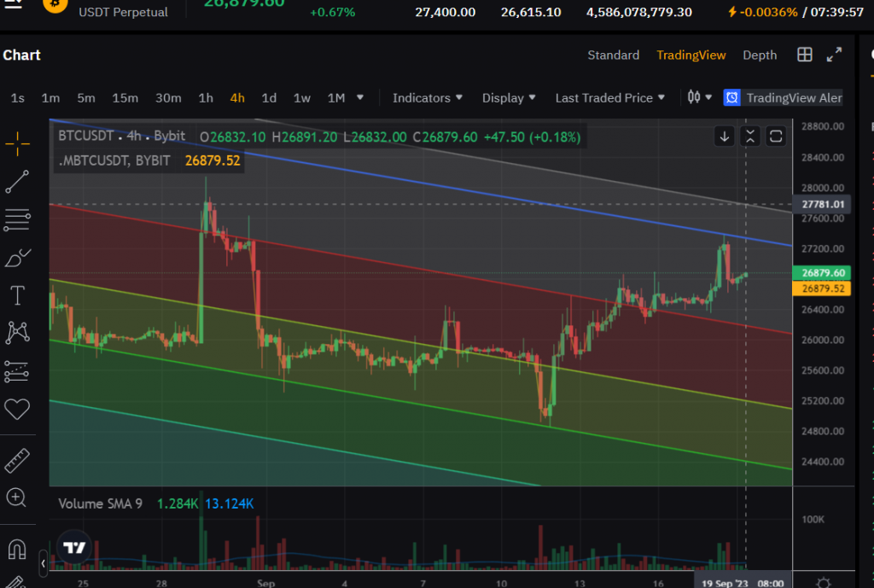Viewport: 874px width, 588px height.
Task: Toggle the magnet snap mode
Action: pyautogui.click(x=17, y=549)
